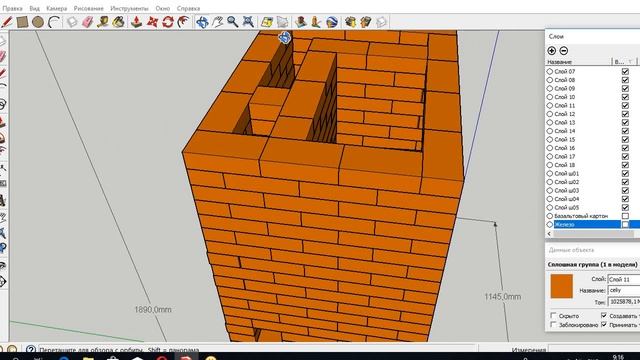Activate the Rotate tool
This screenshot has height=360, width=640.
168,22
